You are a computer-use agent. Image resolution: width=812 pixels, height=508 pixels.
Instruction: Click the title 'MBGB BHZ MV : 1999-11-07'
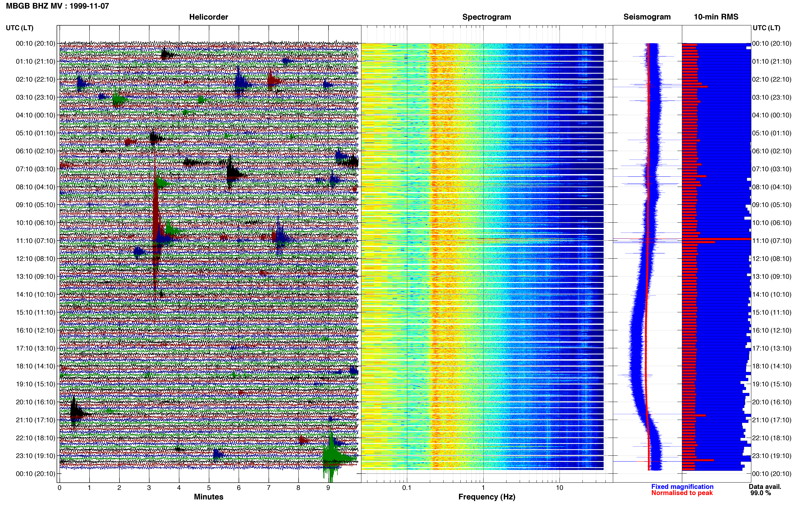[57, 6]
